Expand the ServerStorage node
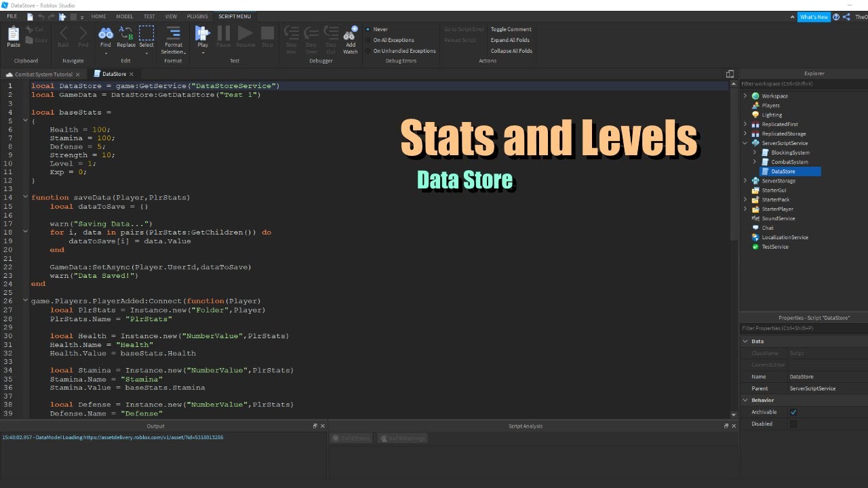This screenshot has height=488, width=868. pos(745,181)
